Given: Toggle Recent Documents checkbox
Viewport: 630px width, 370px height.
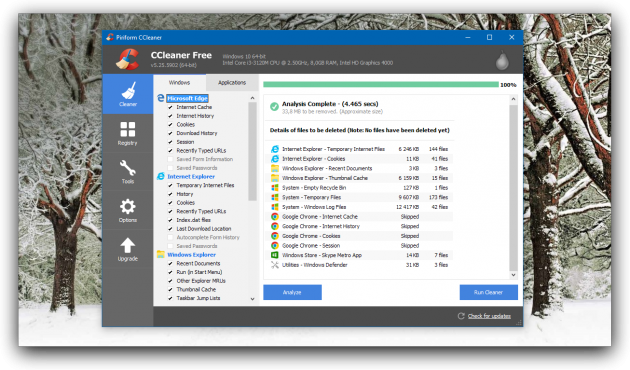Looking at the screenshot, I should (x=170, y=264).
